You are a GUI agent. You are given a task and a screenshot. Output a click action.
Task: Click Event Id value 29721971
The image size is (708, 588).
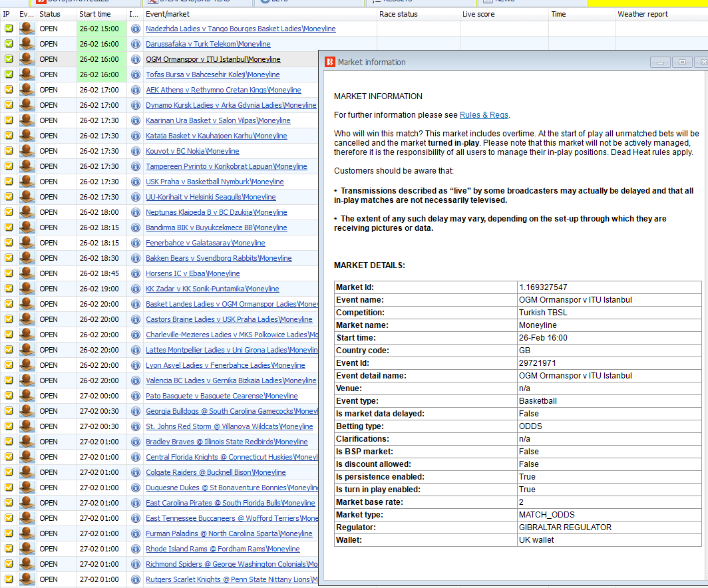538,363
